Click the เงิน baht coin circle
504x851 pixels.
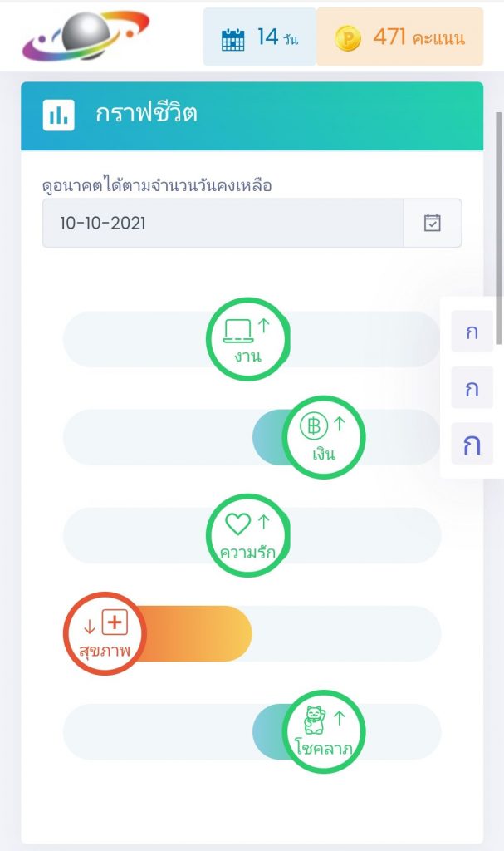[x=322, y=437]
